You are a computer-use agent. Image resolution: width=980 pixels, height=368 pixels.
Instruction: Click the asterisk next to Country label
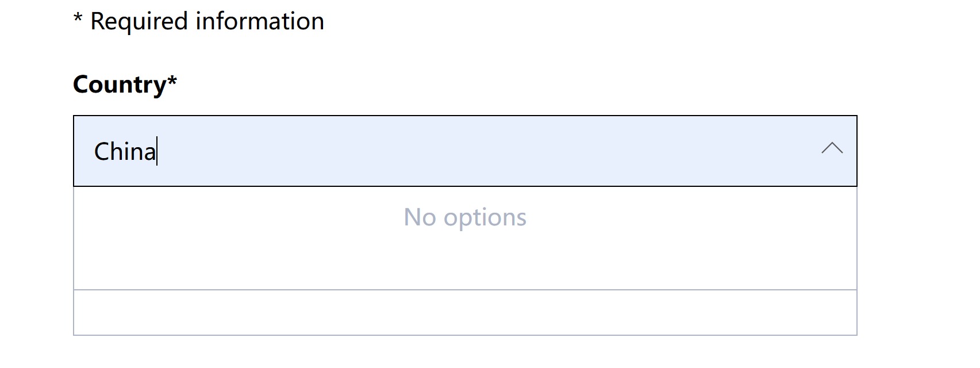click(172, 82)
